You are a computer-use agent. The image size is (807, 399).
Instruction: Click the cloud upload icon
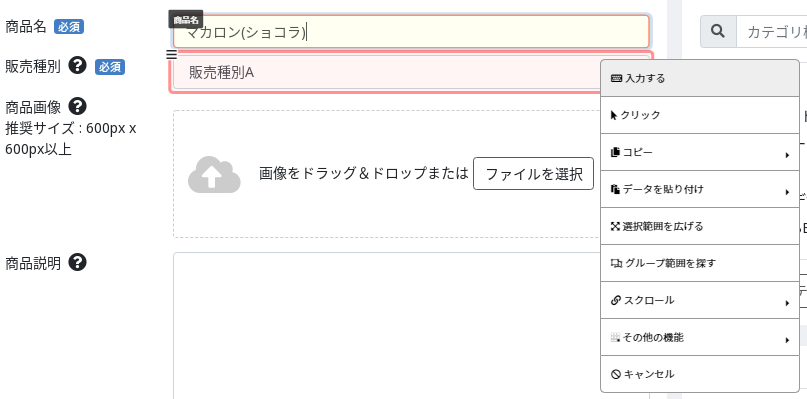click(x=214, y=175)
